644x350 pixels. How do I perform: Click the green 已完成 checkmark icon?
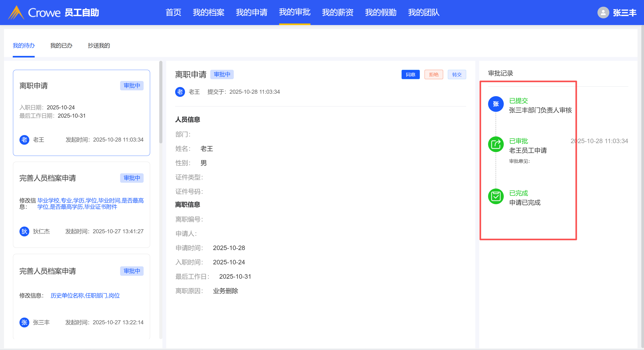495,196
